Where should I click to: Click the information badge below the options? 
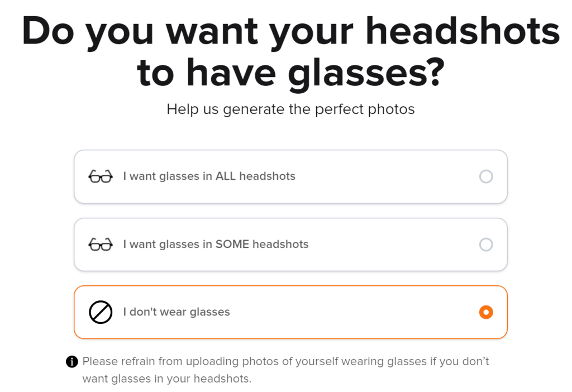71,361
